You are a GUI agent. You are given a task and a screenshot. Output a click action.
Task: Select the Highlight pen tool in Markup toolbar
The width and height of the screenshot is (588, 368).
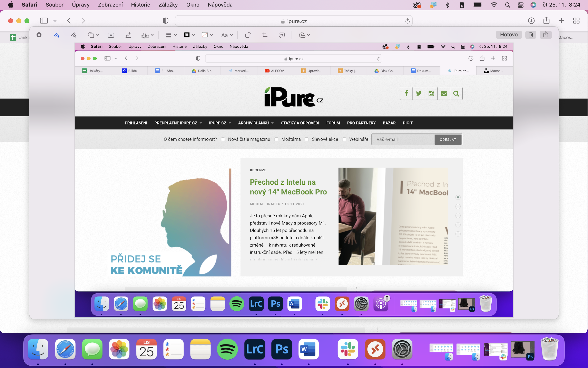[x=128, y=35]
